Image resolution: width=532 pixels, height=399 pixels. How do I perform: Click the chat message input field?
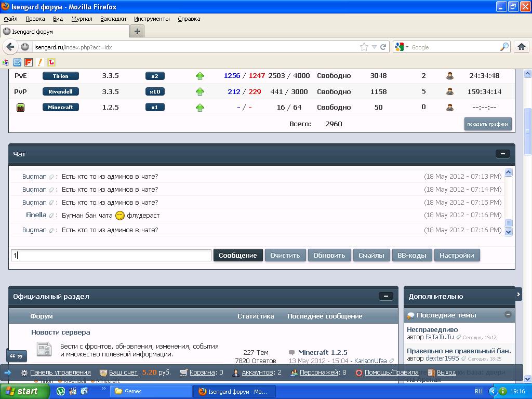coord(111,255)
